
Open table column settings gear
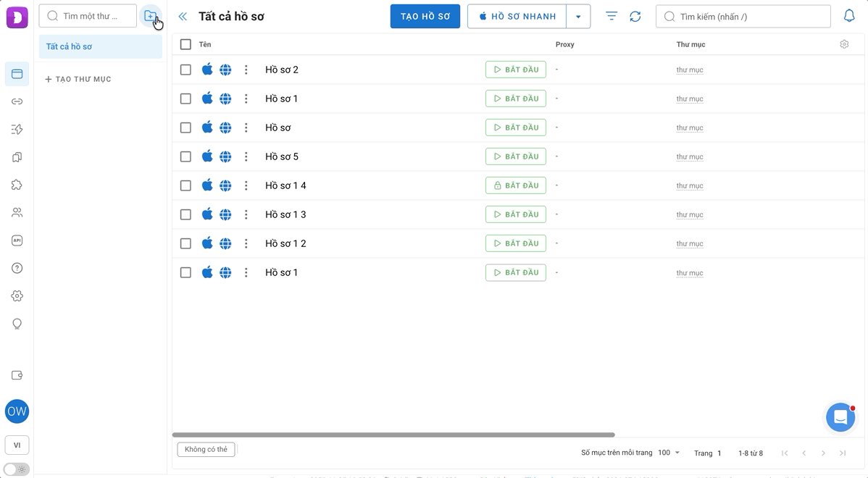pos(844,44)
